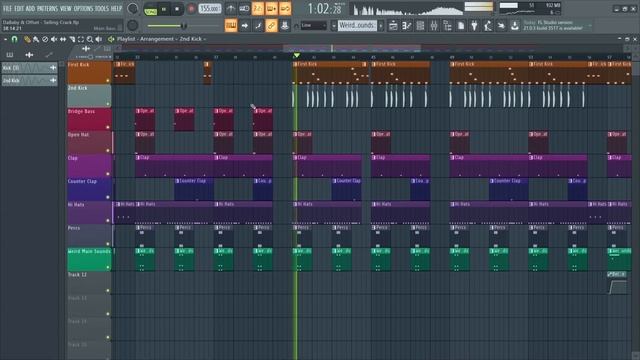
Task: Select the Playlist Zoom tool
Action: click(90, 39)
